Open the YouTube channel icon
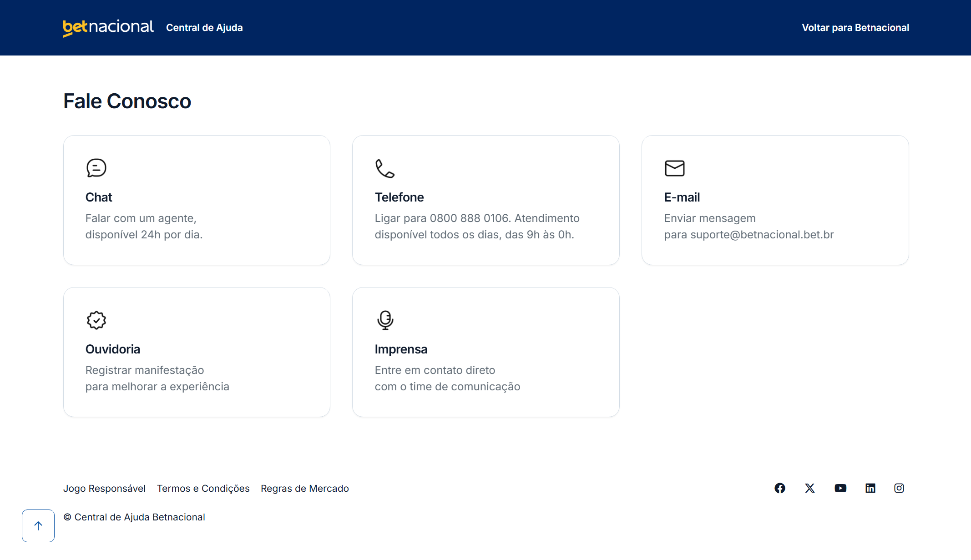 pyautogui.click(x=840, y=488)
